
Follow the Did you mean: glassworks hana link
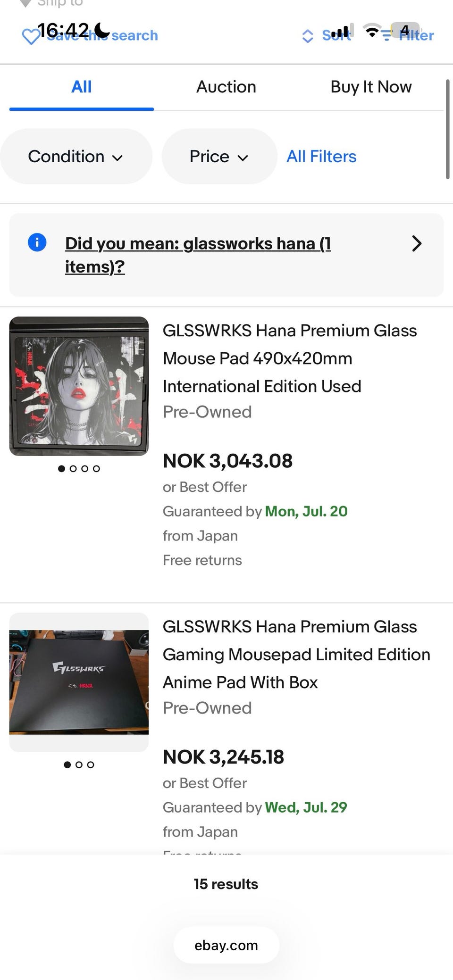tap(198, 255)
